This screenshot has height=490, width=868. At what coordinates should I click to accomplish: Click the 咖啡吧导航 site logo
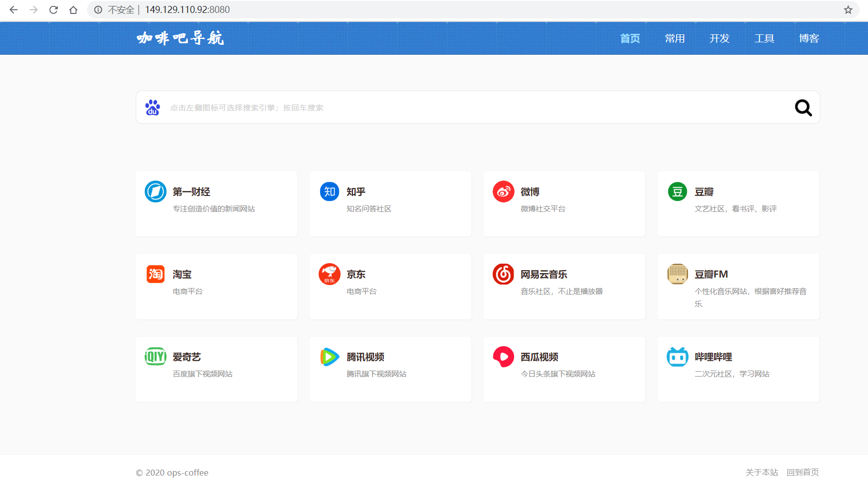180,38
